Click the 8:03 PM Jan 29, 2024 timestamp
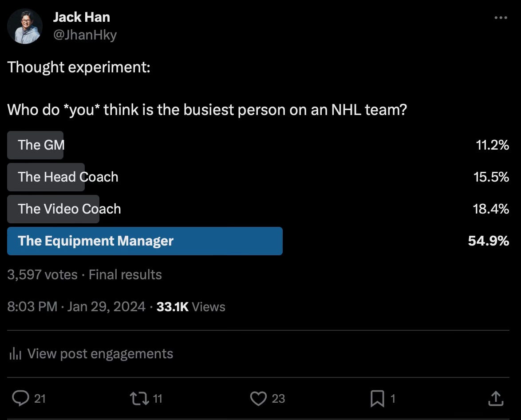Screen dimensions: 521x420 tap(76, 307)
